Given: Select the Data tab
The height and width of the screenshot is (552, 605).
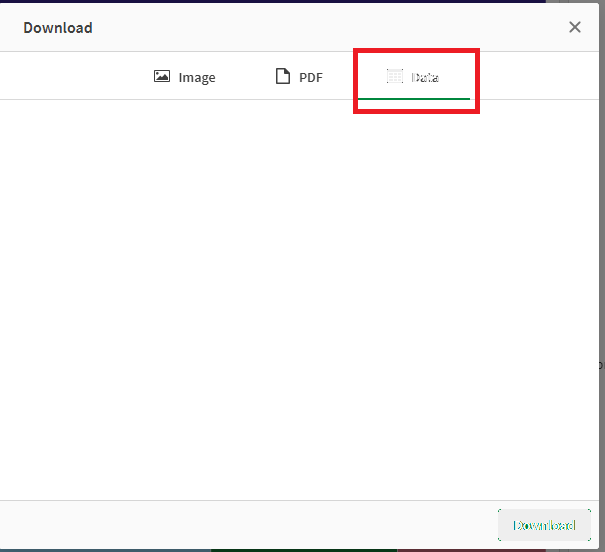Looking at the screenshot, I should [414, 77].
